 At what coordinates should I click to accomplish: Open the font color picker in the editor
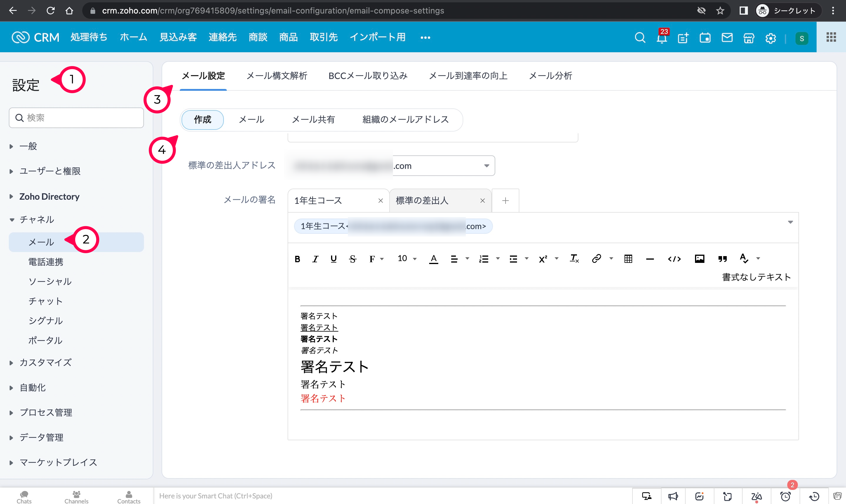tap(434, 258)
